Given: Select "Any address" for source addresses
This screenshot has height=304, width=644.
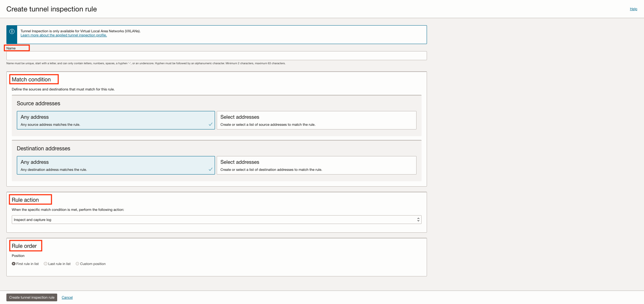Looking at the screenshot, I should coord(116,120).
